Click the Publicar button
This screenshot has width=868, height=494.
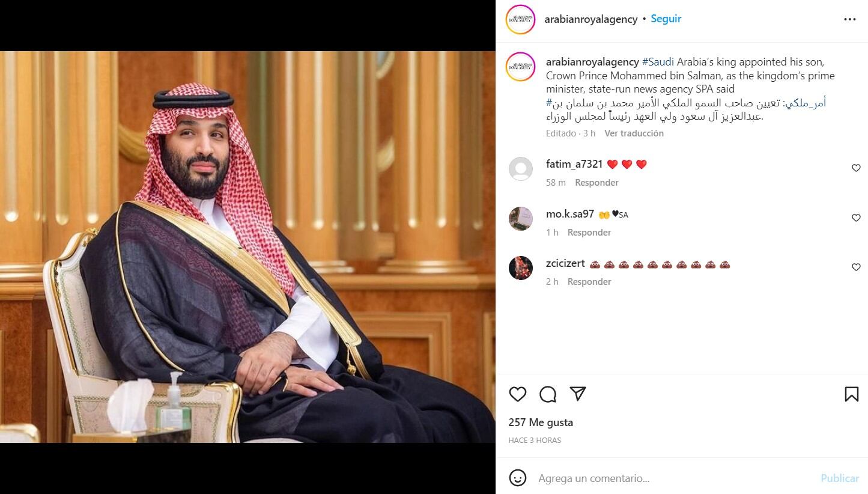pyautogui.click(x=840, y=478)
